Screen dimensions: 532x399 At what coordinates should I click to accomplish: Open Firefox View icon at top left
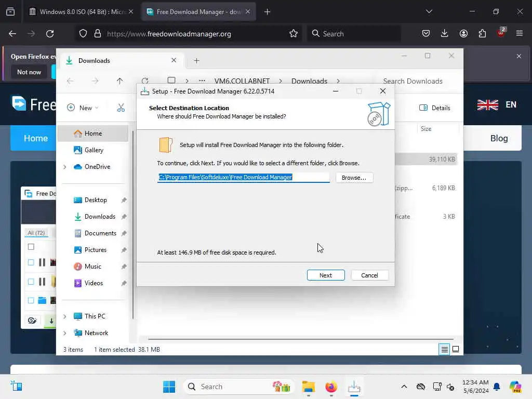(10, 12)
